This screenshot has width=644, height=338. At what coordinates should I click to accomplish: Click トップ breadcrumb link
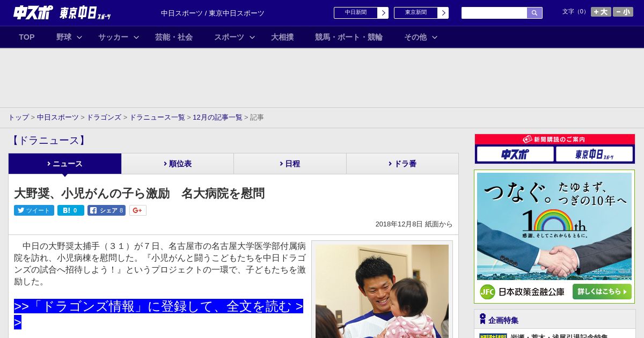tap(18, 117)
